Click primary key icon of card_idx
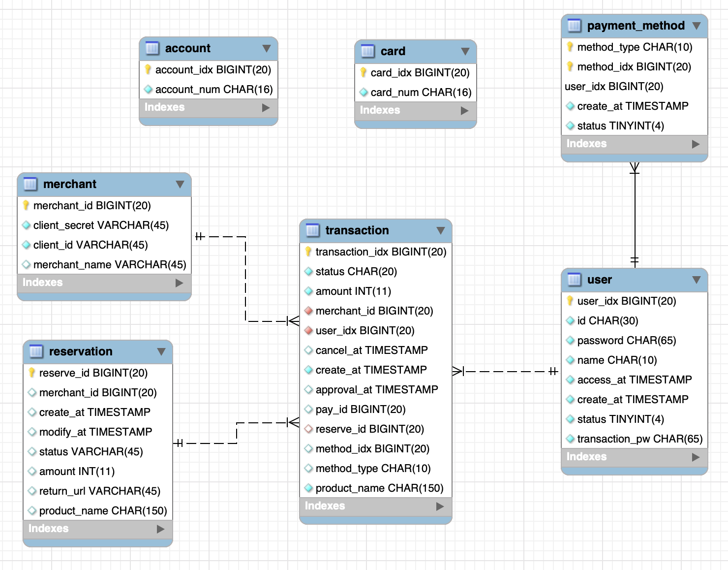This screenshot has width=728, height=570. coord(363,72)
